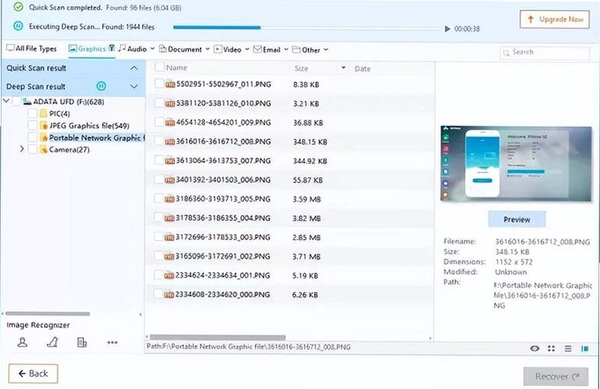Expand the Camera(27) tree node
The height and width of the screenshot is (389, 600).
22,148
